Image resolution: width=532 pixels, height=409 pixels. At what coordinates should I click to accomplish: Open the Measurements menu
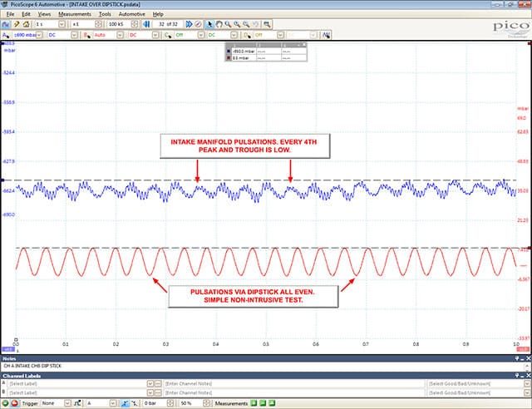pos(75,14)
